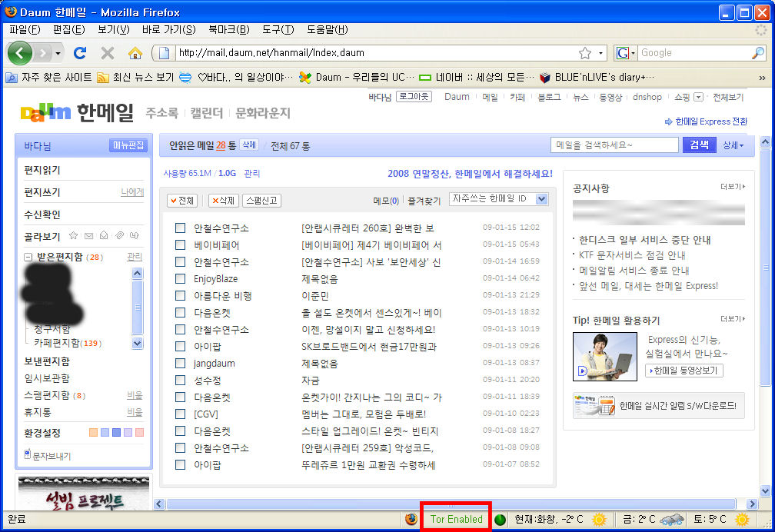Filter unread mail with closed envelope icon

89,236
